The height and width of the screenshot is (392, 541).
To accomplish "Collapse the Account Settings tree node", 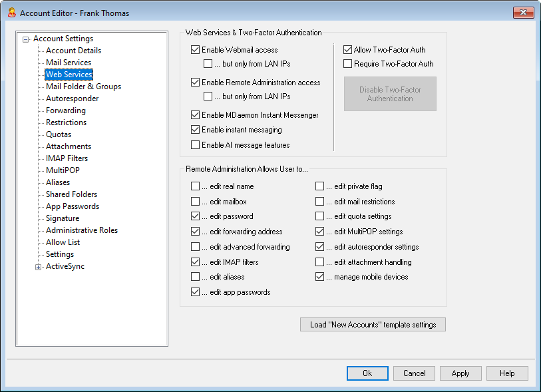I will point(26,39).
